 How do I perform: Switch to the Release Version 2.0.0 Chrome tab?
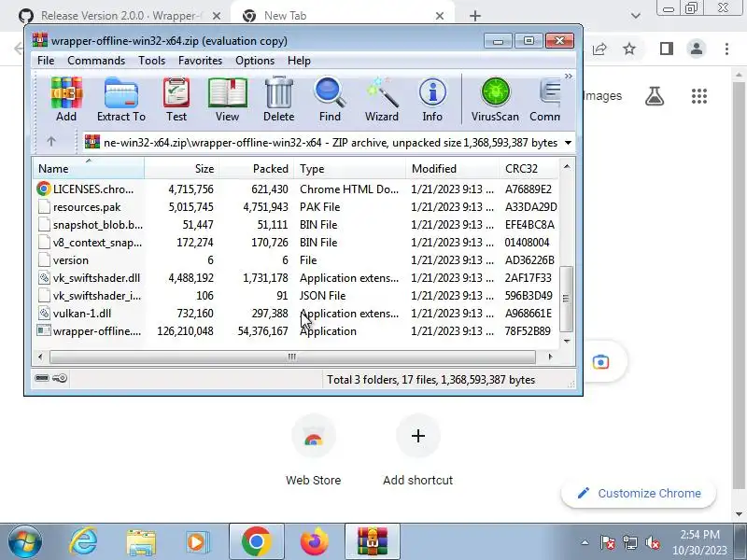click(121, 16)
